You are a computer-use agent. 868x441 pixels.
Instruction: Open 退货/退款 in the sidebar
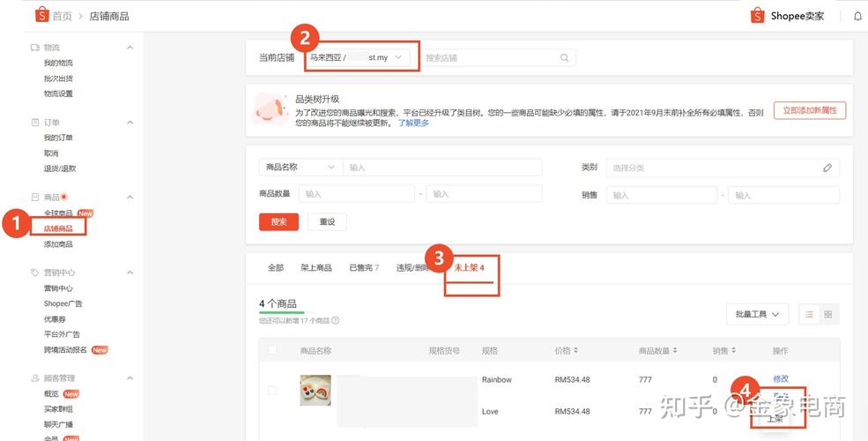tap(60, 168)
